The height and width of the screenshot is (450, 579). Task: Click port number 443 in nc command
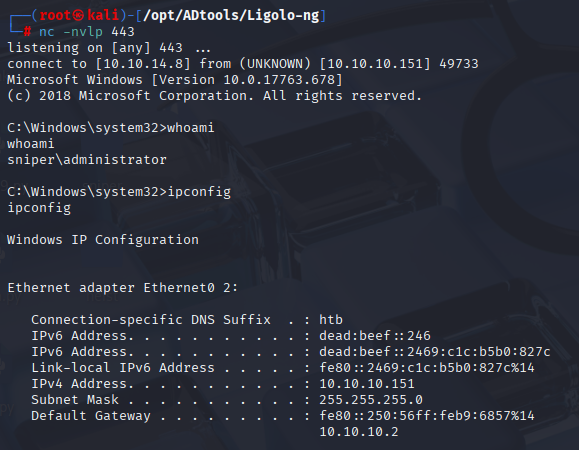123,32
